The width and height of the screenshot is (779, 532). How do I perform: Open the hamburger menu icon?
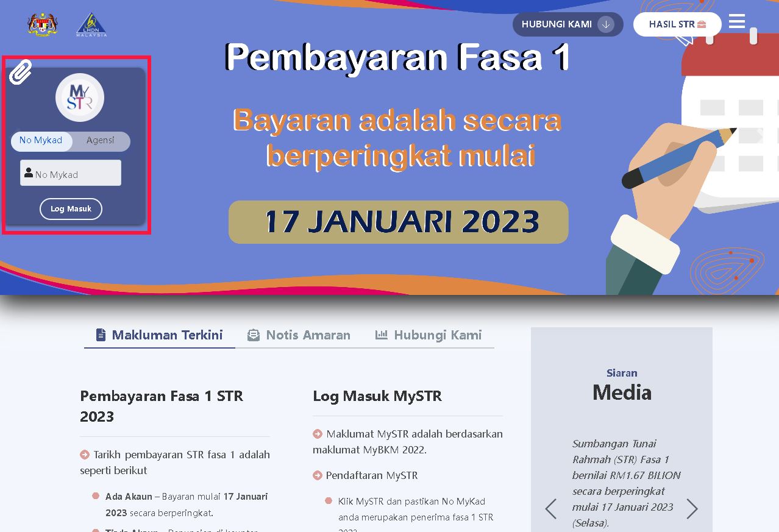click(737, 22)
